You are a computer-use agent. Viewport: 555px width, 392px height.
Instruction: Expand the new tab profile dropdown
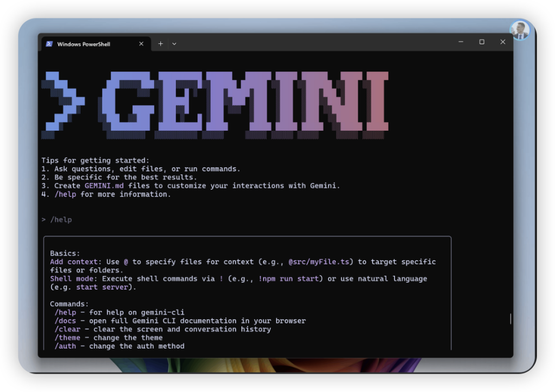pyautogui.click(x=174, y=44)
